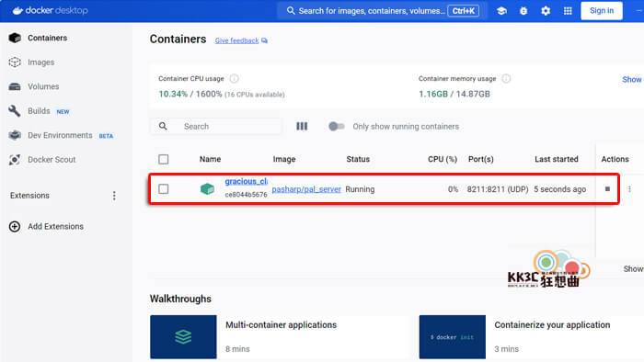Image resolution: width=644 pixels, height=362 pixels.
Task: Click the Add Extensions label
Action: tap(55, 226)
